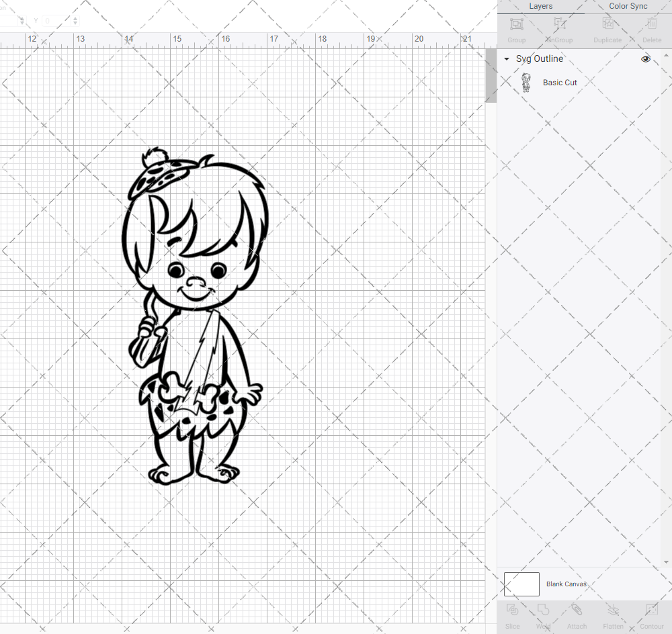Click the Y position input field
The image size is (672, 634).
pyautogui.click(x=56, y=21)
